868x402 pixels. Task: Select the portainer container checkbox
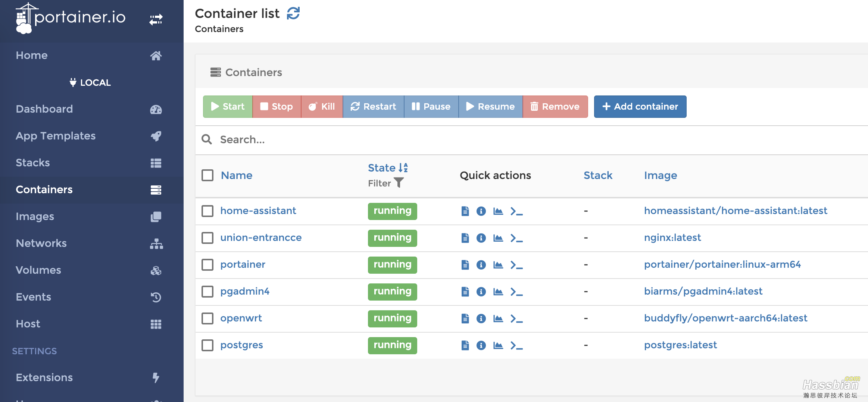207,265
